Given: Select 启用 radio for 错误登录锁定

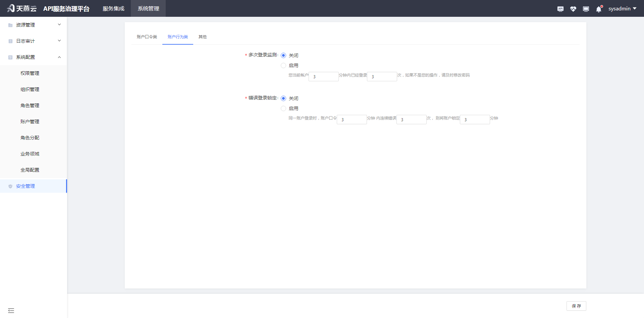Looking at the screenshot, I should pos(283,108).
